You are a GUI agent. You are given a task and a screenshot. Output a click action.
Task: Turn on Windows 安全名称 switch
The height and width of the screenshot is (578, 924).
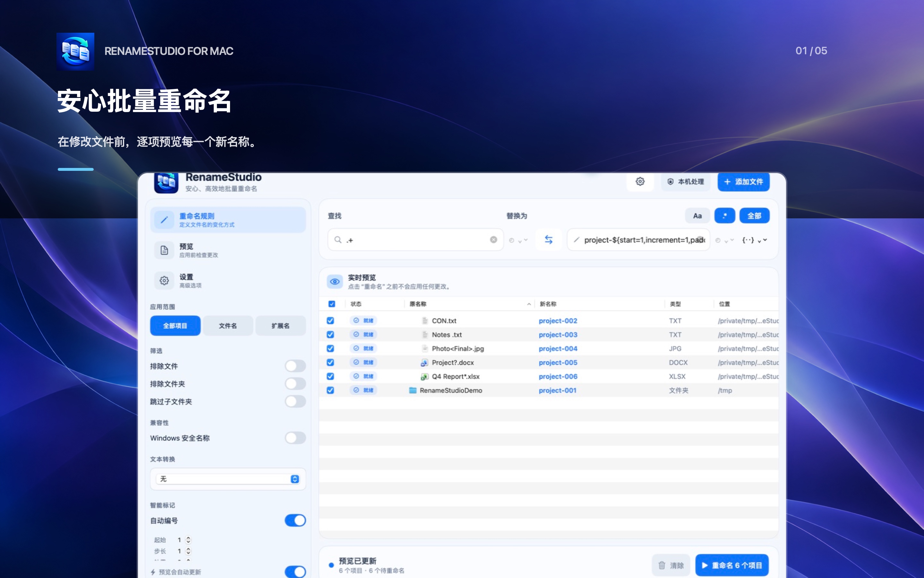(x=295, y=438)
